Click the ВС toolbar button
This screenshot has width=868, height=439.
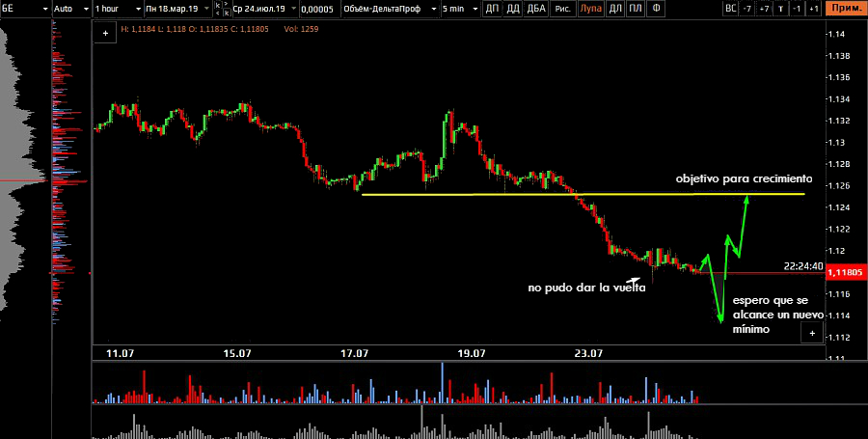click(x=731, y=9)
